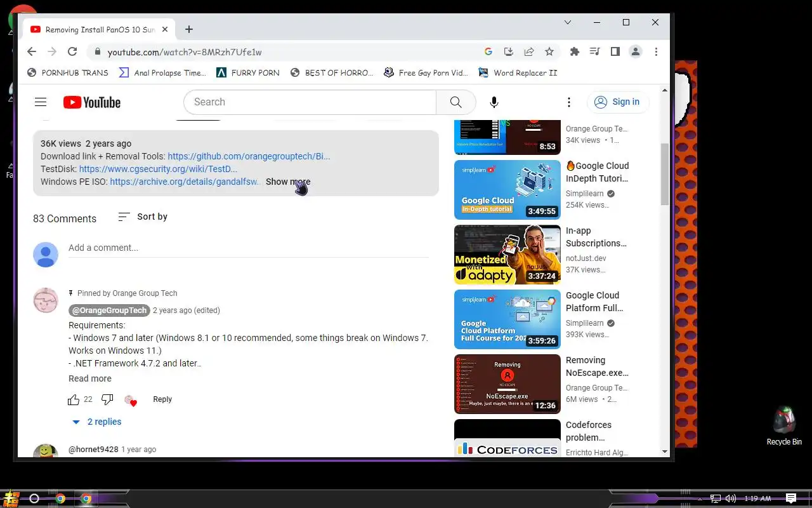Open the Removing NoEscape.exe video thumbnail
This screenshot has height=508, width=812.
[507, 384]
